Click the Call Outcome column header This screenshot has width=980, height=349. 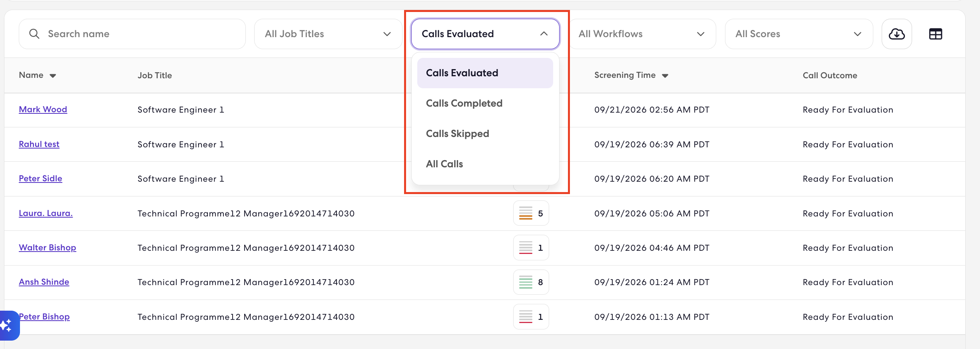[x=830, y=75]
